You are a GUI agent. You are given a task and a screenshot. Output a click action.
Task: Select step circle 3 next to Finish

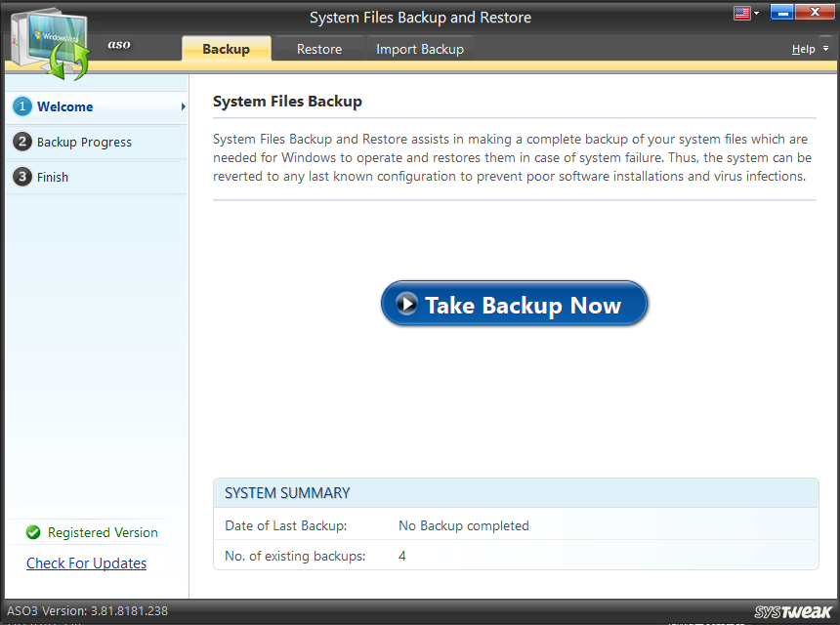pyautogui.click(x=21, y=177)
